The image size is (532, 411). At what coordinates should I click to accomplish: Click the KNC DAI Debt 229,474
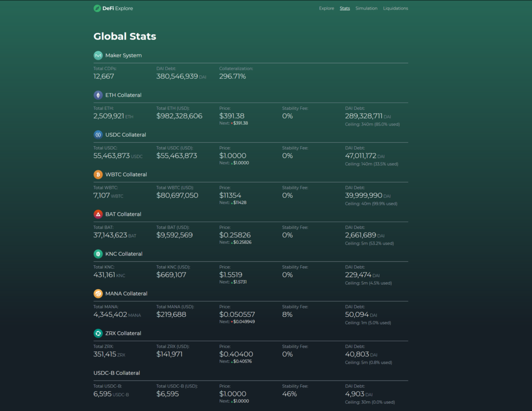coord(358,275)
